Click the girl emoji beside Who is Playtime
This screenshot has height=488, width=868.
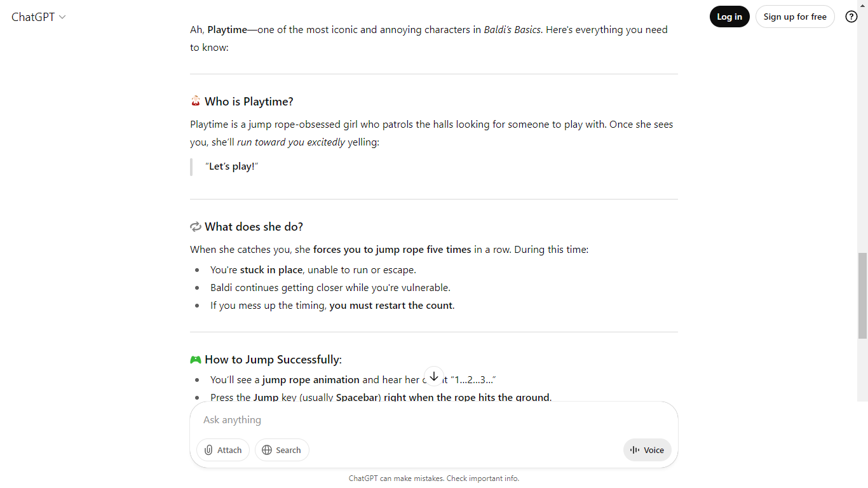point(196,101)
